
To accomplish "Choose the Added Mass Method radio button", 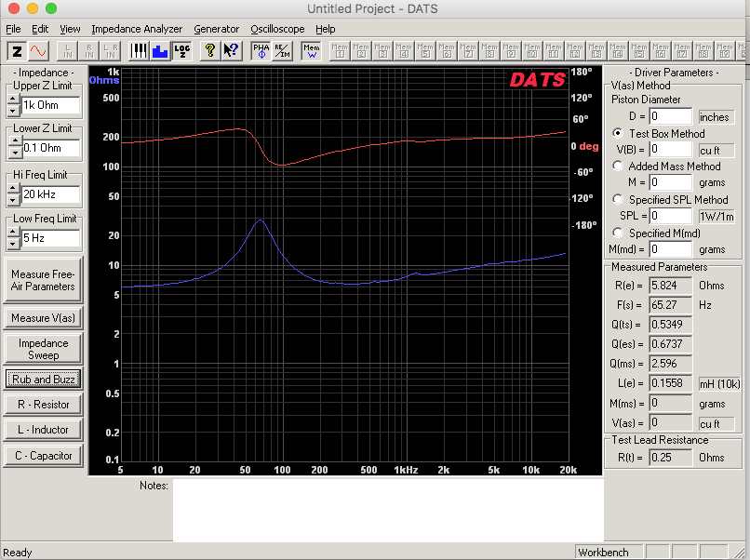I will 618,166.
